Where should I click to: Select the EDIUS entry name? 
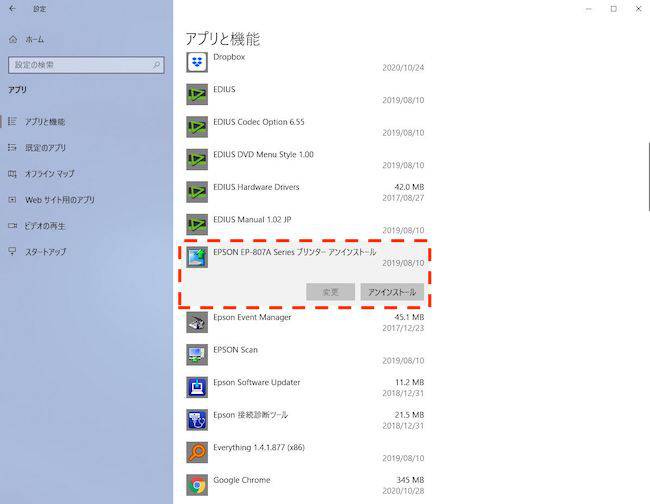(224, 89)
